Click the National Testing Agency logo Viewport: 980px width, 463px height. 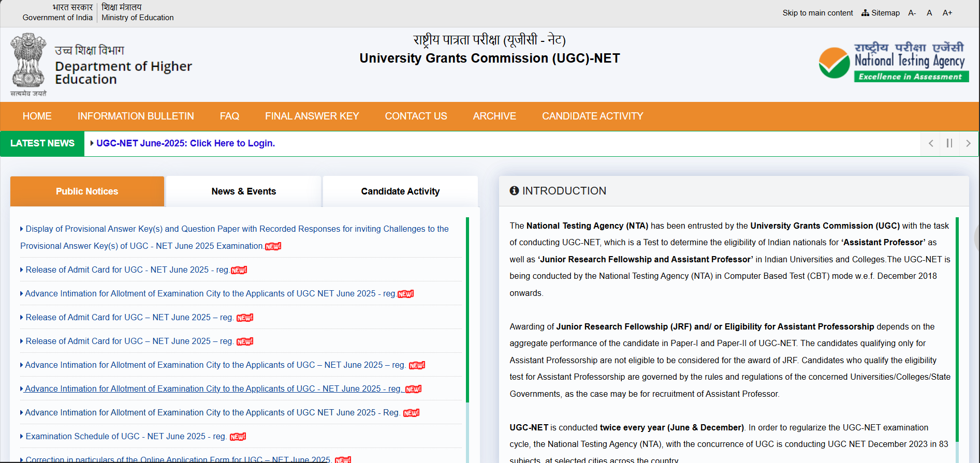tap(894, 62)
